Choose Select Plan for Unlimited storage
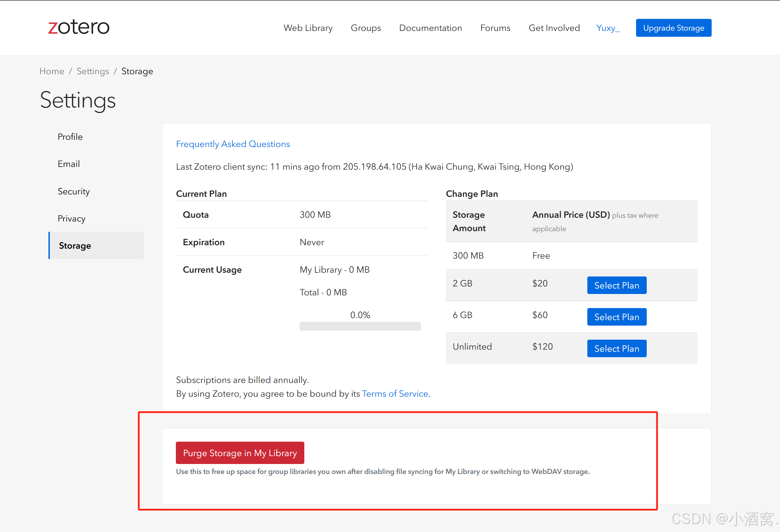 click(617, 349)
